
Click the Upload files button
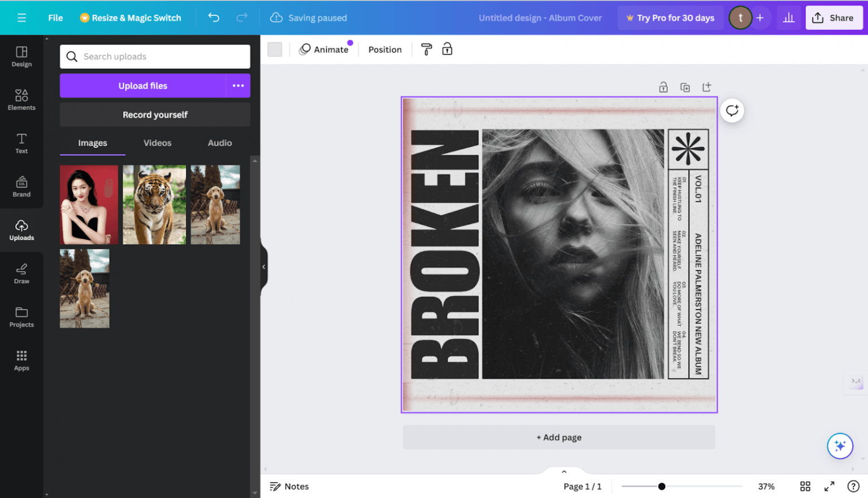pyautogui.click(x=142, y=86)
